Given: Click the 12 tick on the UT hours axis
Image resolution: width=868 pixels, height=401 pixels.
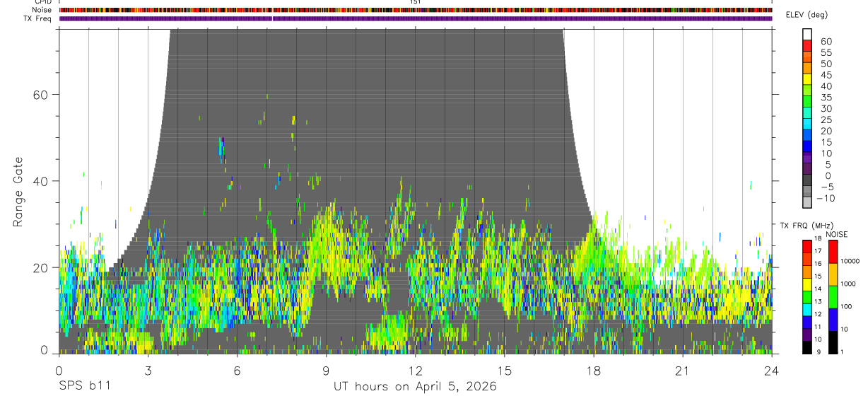Looking at the screenshot, I should (x=416, y=371).
